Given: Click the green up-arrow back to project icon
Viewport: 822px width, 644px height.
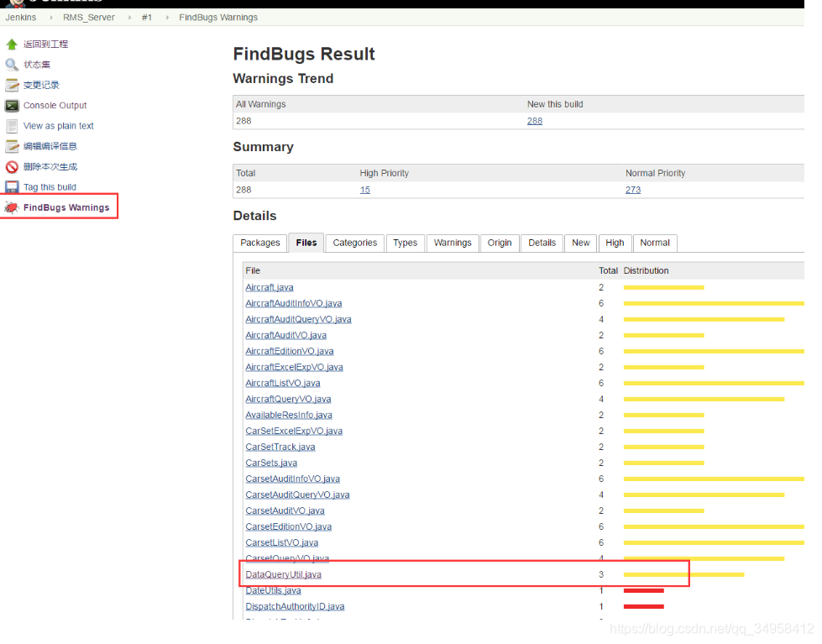Looking at the screenshot, I should [12, 44].
